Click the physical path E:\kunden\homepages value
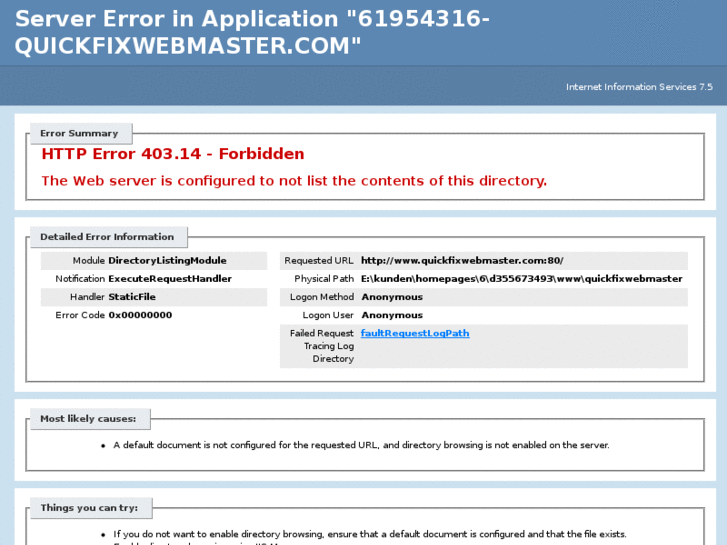Viewport: 727px width, 545px height. tap(522, 278)
